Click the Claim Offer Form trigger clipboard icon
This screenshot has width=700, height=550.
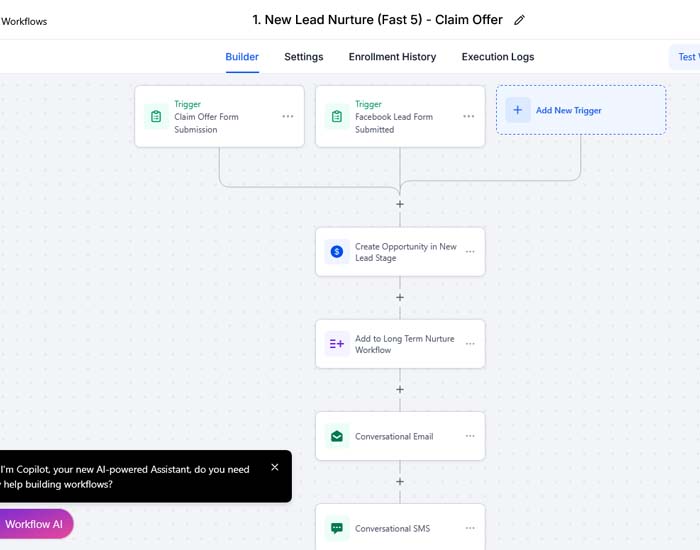point(156,117)
